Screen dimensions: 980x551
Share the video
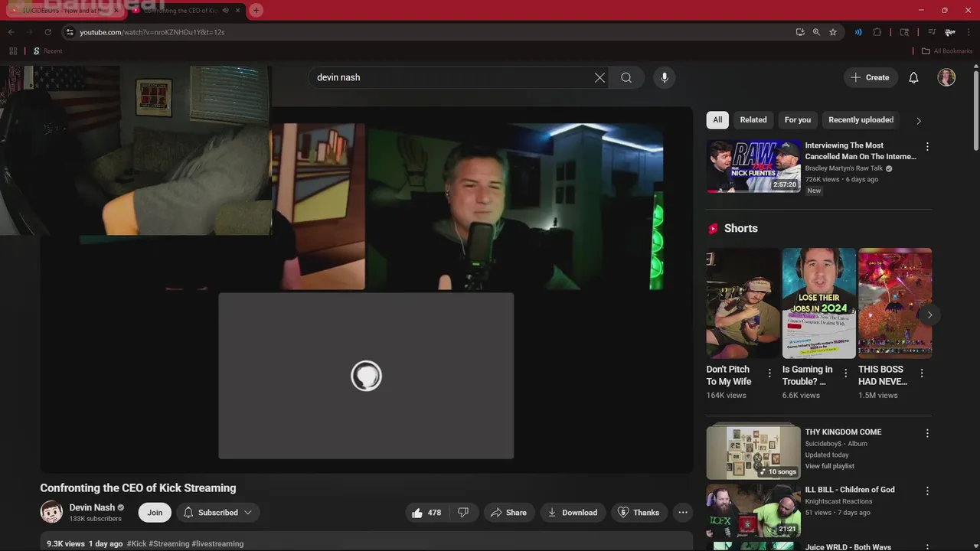coord(508,513)
